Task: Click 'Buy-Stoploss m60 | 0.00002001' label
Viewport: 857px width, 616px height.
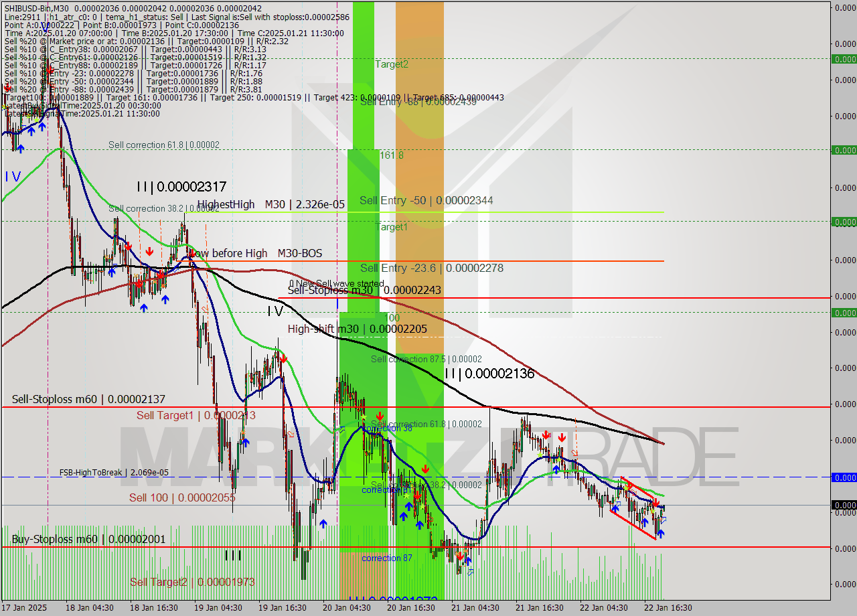Action: pyautogui.click(x=88, y=539)
